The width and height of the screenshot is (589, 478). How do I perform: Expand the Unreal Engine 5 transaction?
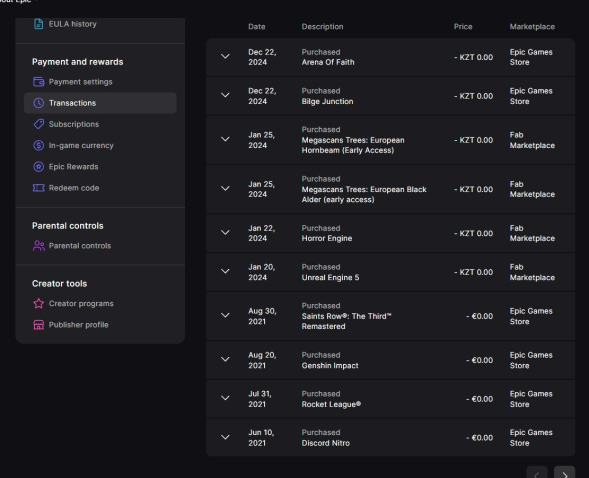[225, 271]
